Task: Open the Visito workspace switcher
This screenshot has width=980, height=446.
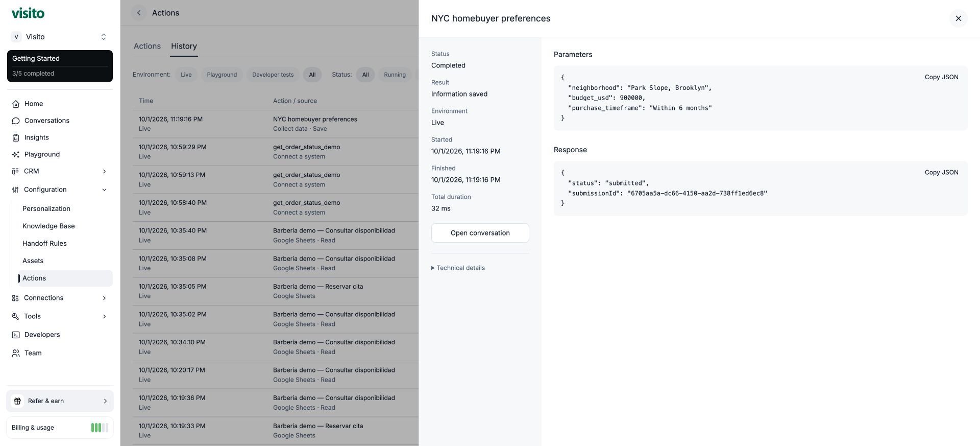Action: (60, 37)
